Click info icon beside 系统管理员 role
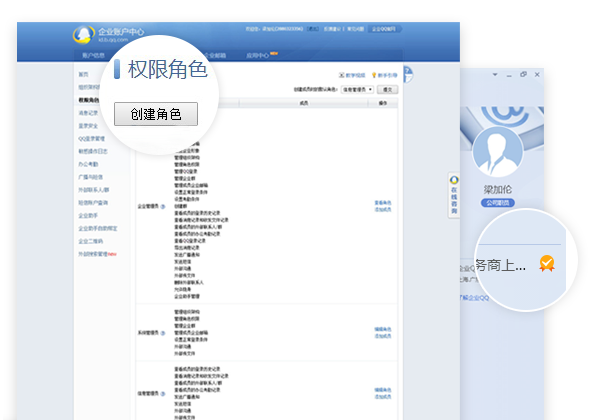The height and width of the screenshot is (420, 592). click(x=163, y=333)
